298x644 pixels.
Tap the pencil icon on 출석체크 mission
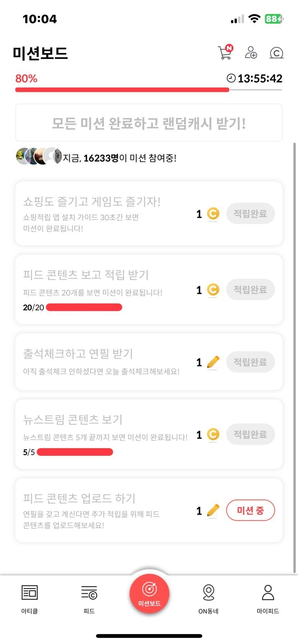tap(213, 362)
